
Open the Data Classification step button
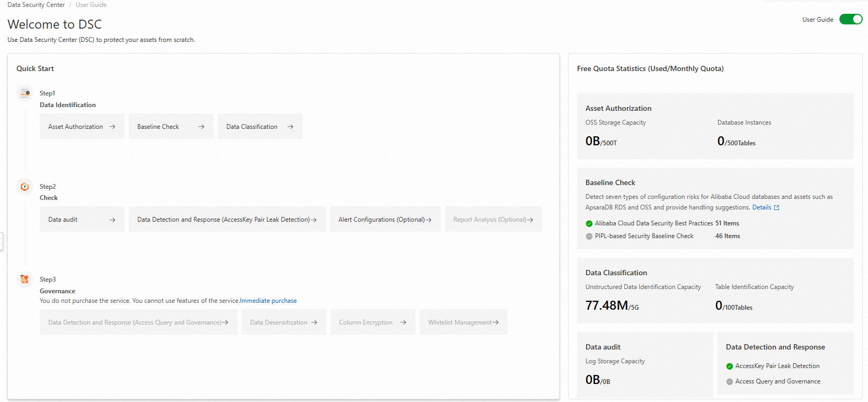[260, 126]
